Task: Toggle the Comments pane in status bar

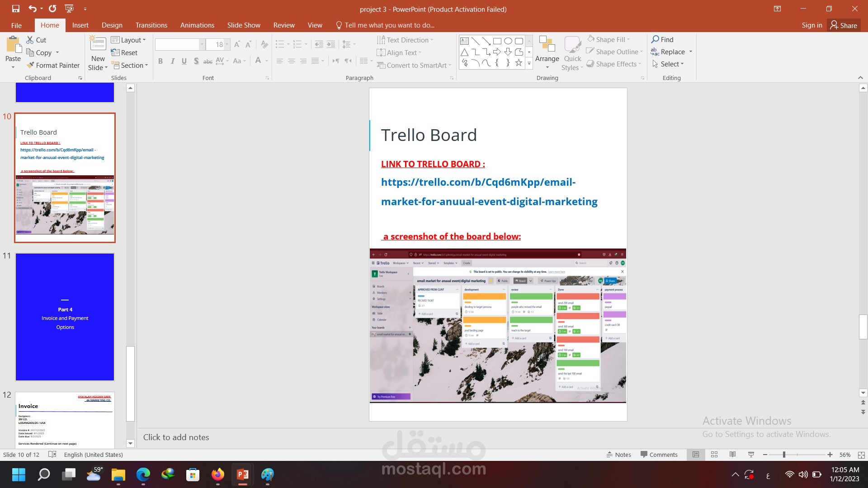Action: [659, 455]
